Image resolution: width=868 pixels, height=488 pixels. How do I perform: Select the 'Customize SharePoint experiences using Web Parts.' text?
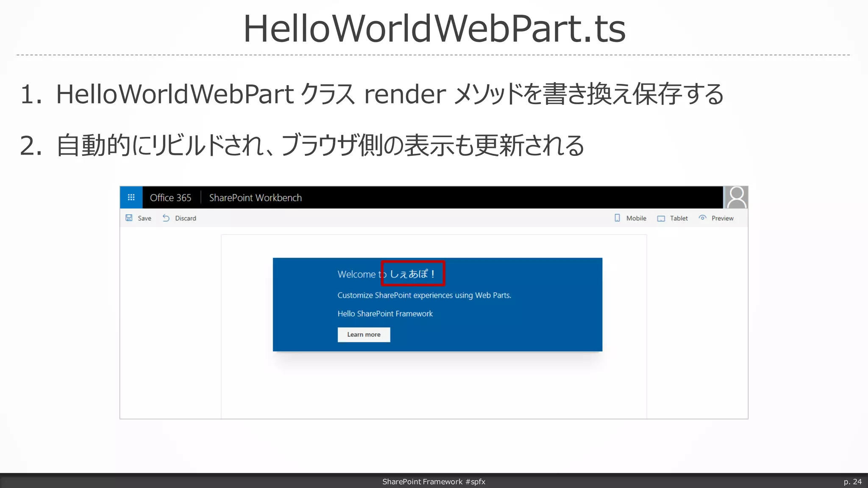[424, 295]
